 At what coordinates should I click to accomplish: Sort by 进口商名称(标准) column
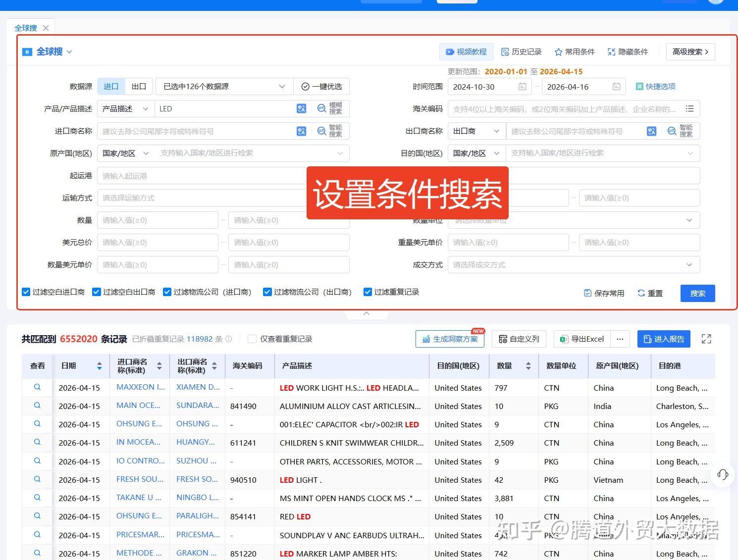159,366
